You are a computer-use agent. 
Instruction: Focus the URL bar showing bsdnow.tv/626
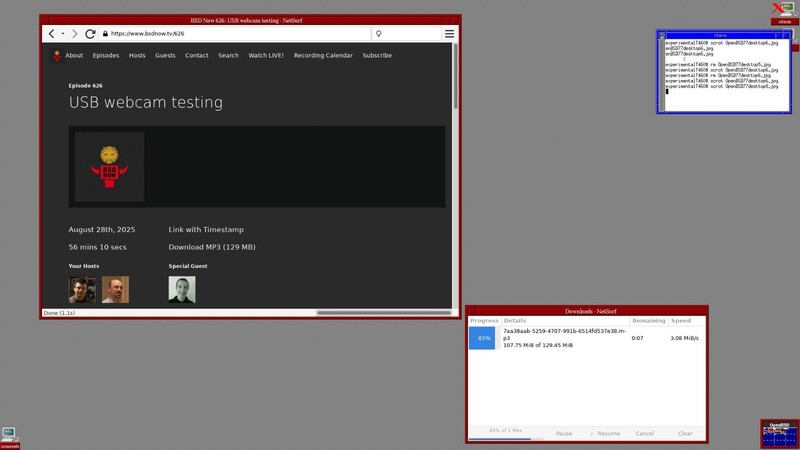point(235,34)
